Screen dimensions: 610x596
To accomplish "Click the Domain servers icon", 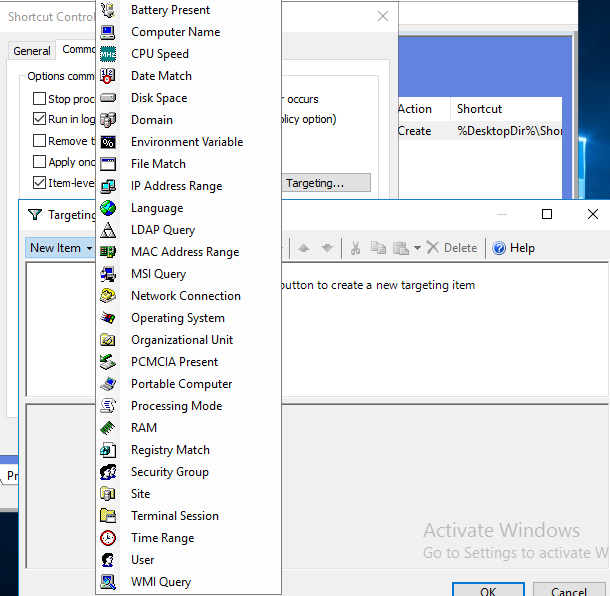I will (x=108, y=120).
